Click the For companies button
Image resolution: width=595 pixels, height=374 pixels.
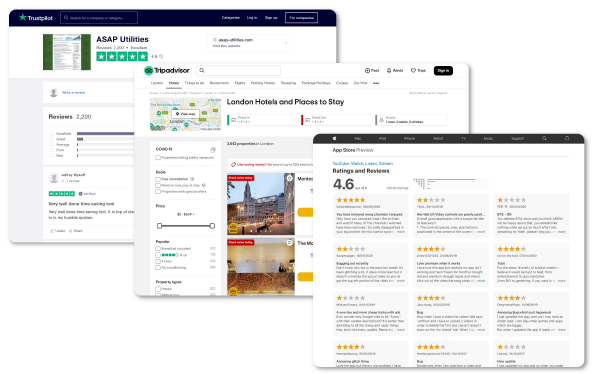[x=301, y=17]
